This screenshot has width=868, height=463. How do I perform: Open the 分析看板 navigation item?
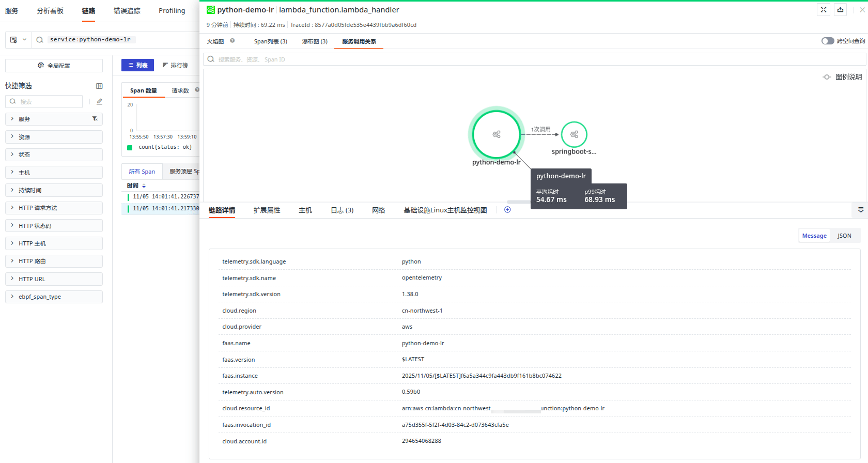point(50,11)
